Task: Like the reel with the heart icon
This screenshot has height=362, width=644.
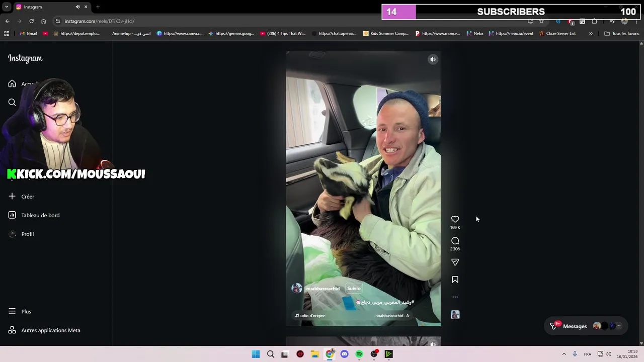Action: (455, 219)
